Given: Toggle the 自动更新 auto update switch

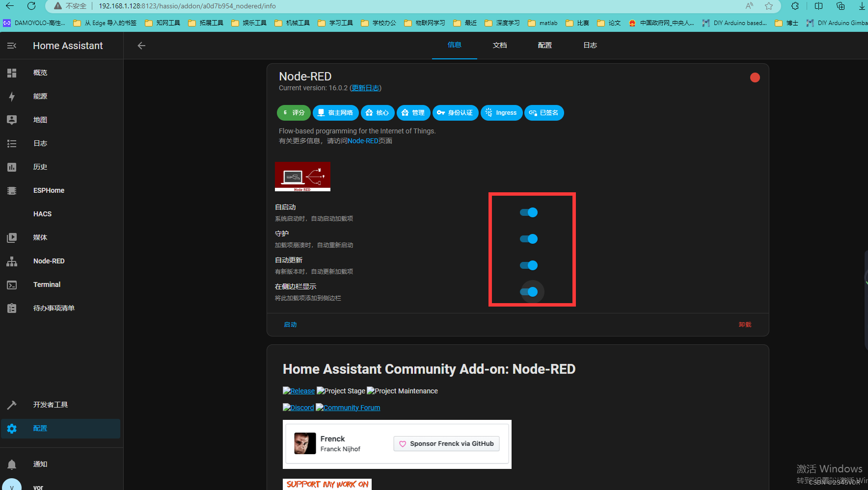Looking at the screenshot, I should (x=529, y=265).
